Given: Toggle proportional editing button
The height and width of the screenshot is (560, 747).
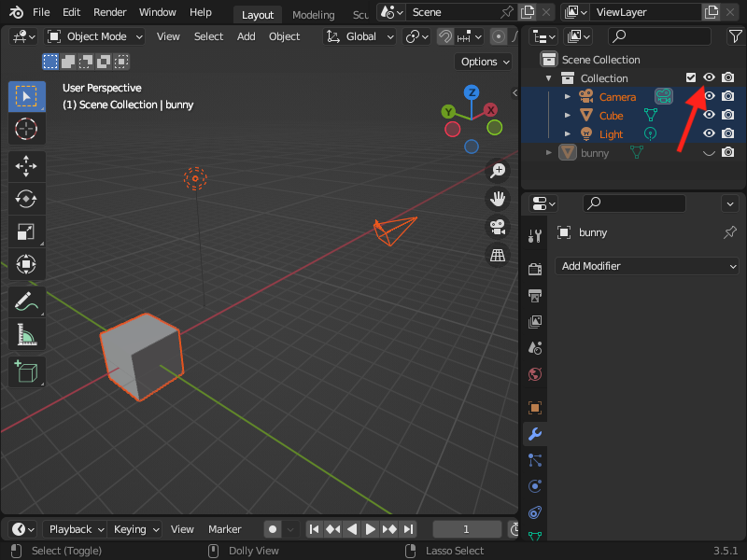Looking at the screenshot, I should point(499,36).
